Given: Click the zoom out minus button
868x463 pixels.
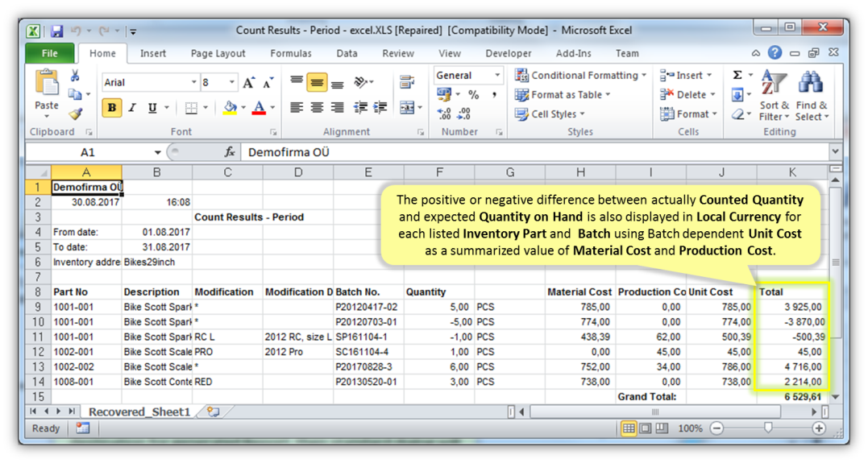Looking at the screenshot, I should (716, 428).
